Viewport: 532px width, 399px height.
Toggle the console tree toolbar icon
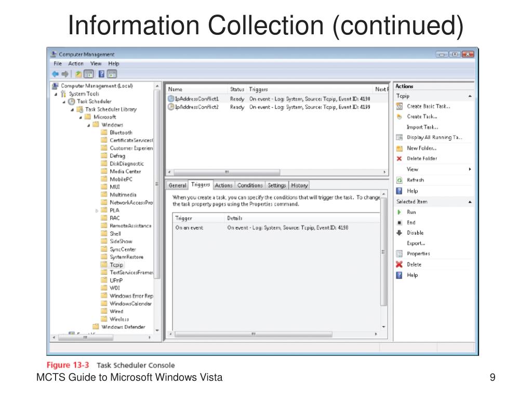88,74
